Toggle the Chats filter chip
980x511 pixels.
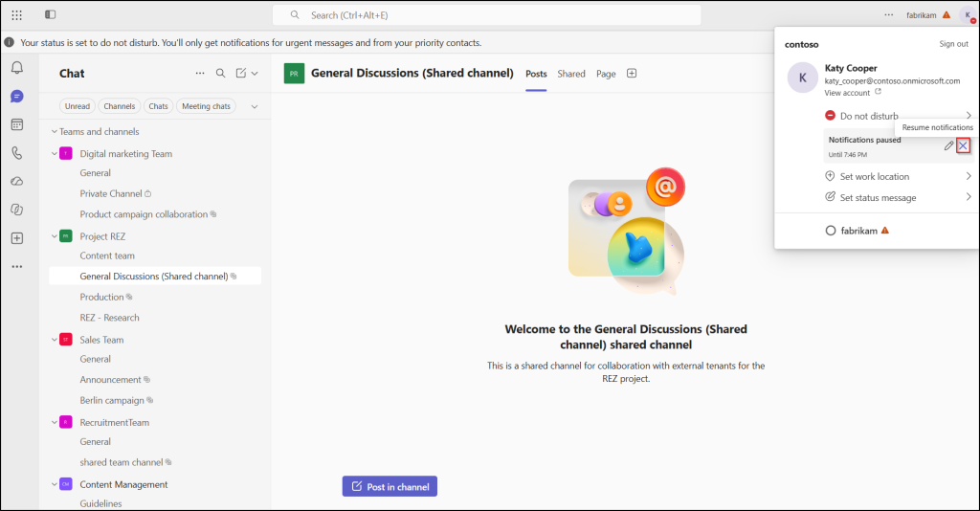coord(158,106)
